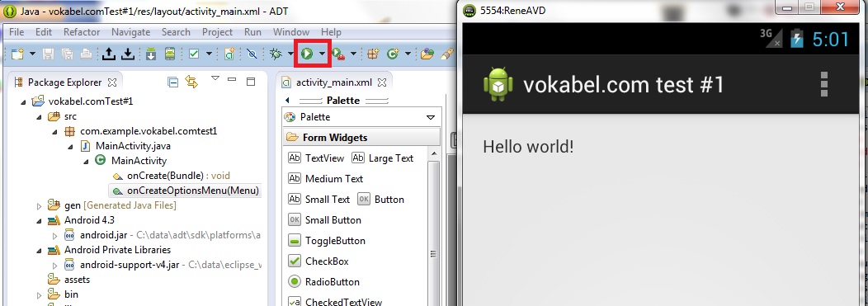The height and width of the screenshot is (306, 868).
Task: Click the emulator overflow menu dots
Action: (824, 85)
